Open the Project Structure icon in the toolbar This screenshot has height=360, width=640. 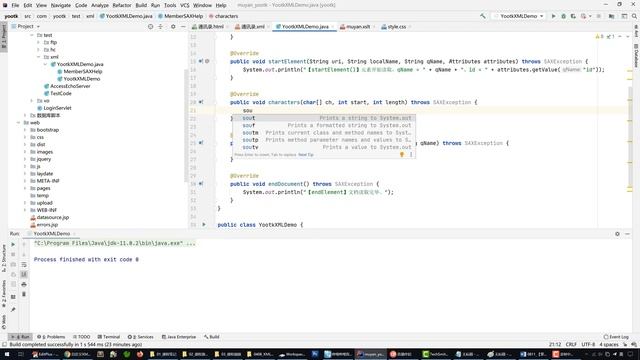(611, 16)
